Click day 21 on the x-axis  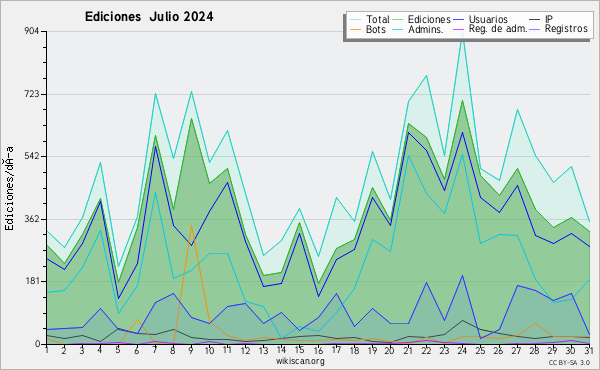pos(408,350)
